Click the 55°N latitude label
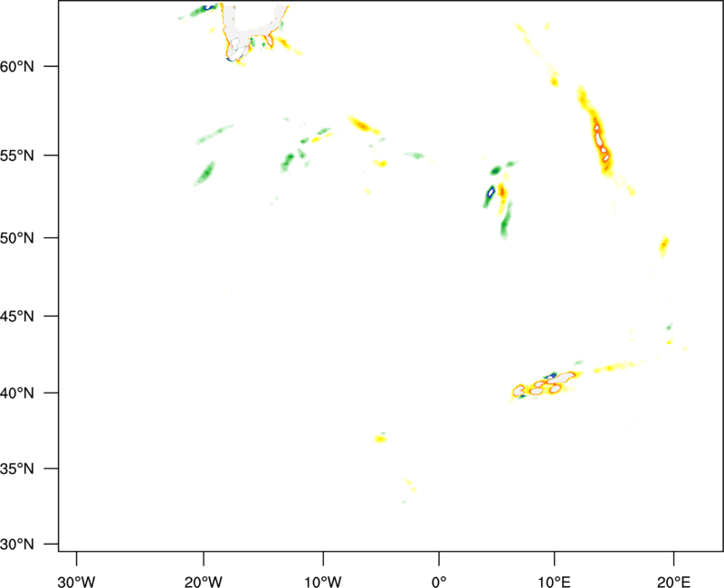The width and height of the screenshot is (724, 588). 17,156
